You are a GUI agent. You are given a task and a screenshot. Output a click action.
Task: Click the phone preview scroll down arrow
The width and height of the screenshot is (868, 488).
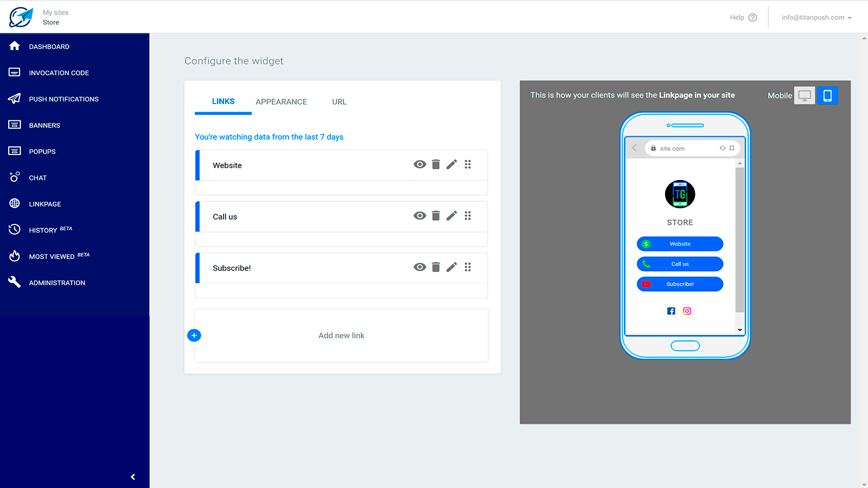click(739, 330)
